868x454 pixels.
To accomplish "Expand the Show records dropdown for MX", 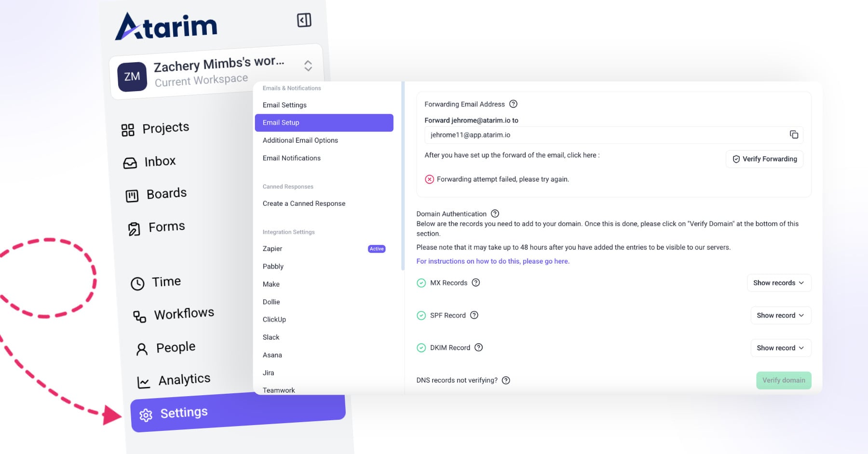I will [778, 283].
